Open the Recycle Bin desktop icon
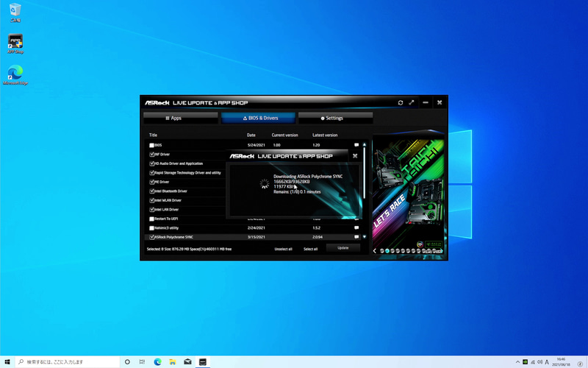 pos(15,12)
